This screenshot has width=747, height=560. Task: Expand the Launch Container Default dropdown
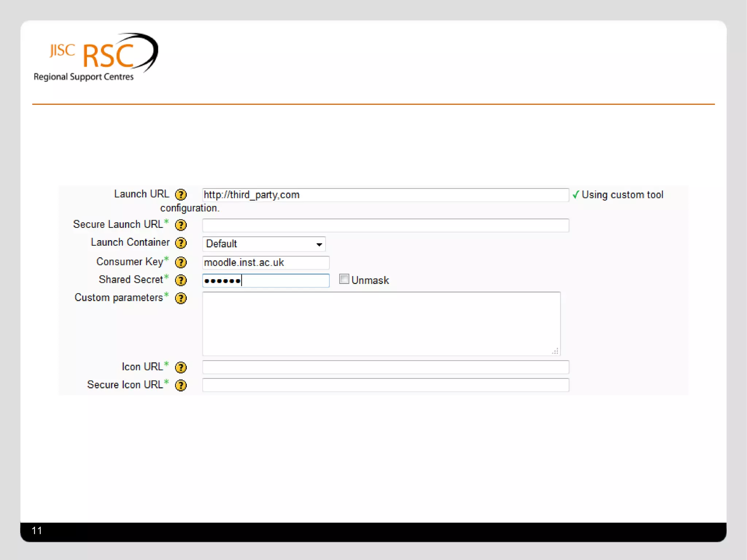pos(264,244)
